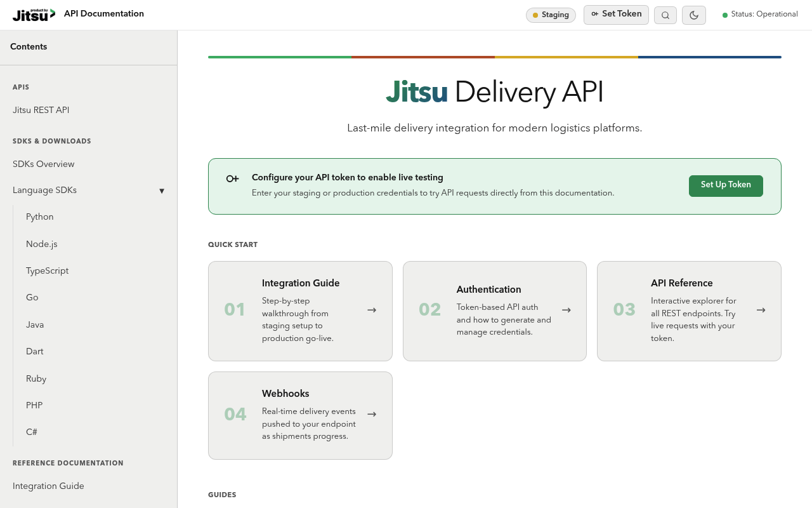
Task: Click the 01 step number
Action: click(x=235, y=310)
